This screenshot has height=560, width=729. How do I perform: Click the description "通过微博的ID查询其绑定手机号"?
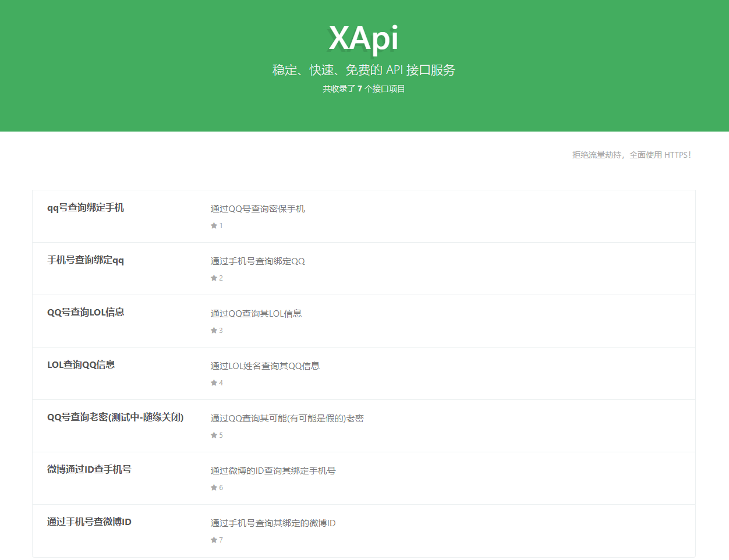coord(273,470)
